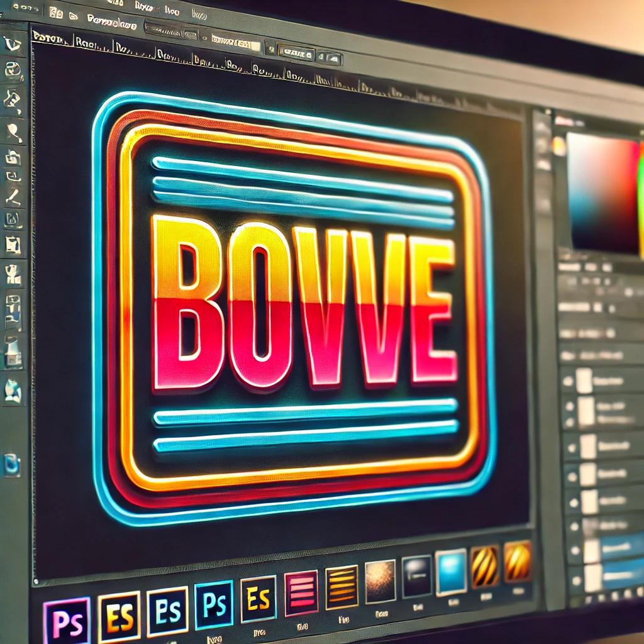Open the yellow Es icon on dark tile

[x=258, y=599]
